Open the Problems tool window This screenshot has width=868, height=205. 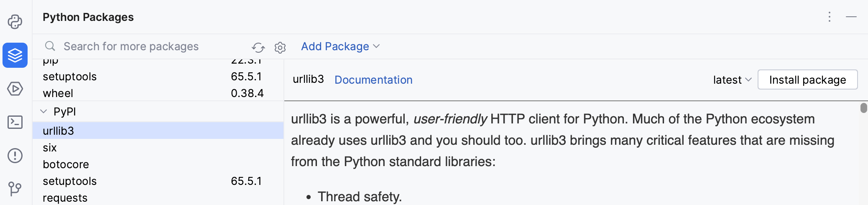(x=15, y=156)
